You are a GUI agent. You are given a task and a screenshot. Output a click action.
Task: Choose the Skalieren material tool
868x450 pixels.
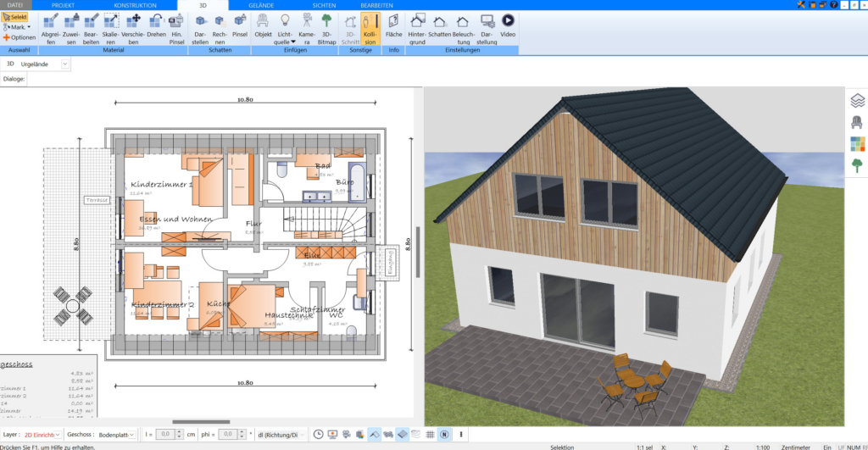point(111,30)
